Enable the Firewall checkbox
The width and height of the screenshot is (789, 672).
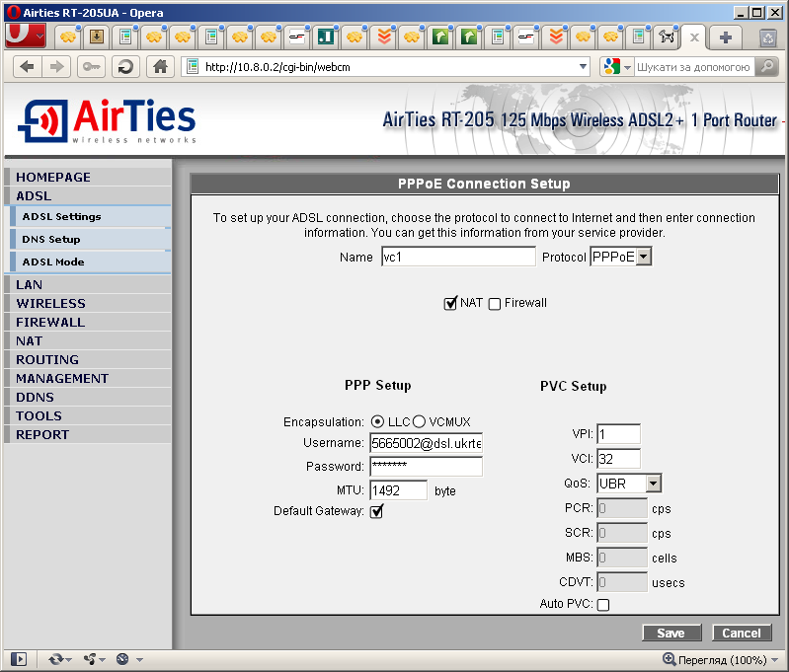click(495, 304)
